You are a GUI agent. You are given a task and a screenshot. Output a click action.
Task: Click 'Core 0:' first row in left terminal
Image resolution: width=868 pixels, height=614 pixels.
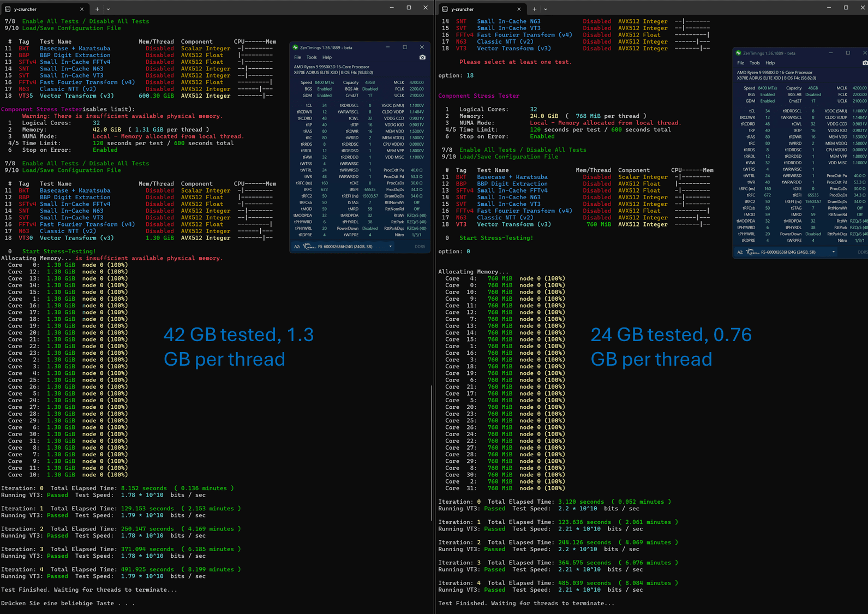(x=68, y=265)
